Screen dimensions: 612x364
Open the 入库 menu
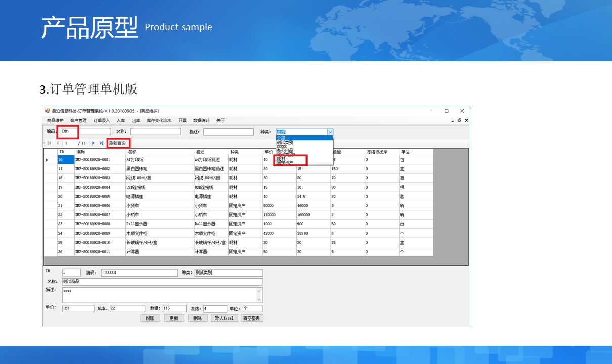pos(121,120)
